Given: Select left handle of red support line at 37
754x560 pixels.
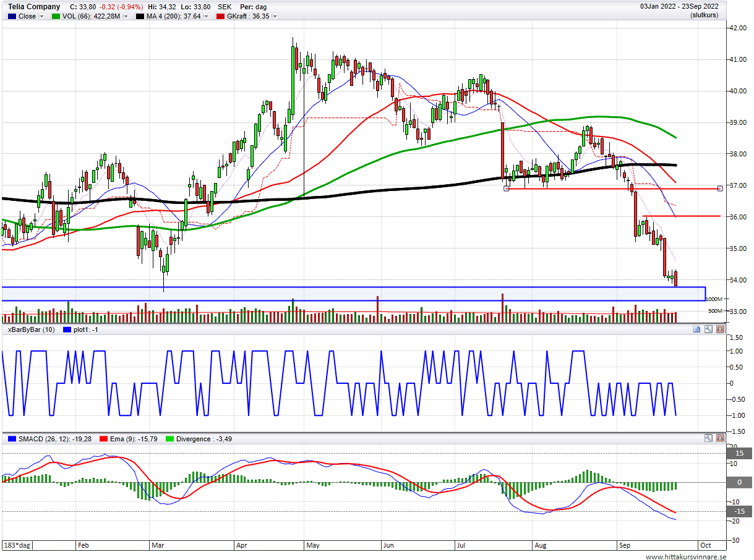Looking at the screenshot, I should 507,189.
